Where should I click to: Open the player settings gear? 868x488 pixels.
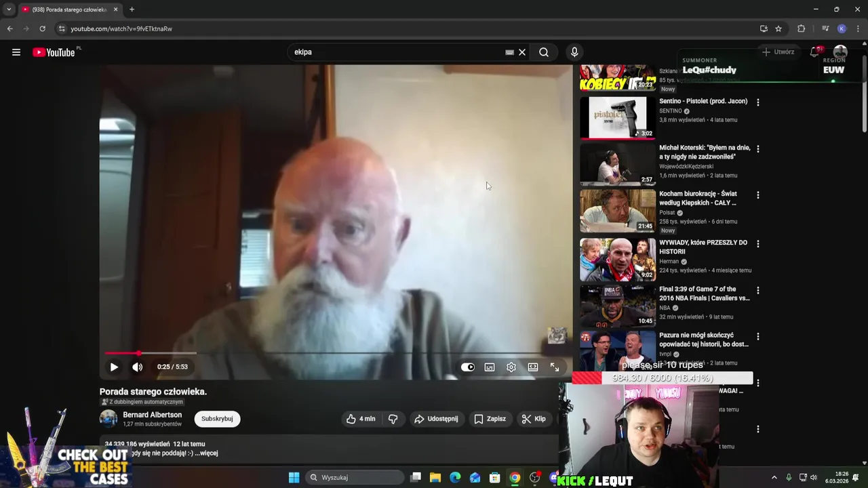511,367
